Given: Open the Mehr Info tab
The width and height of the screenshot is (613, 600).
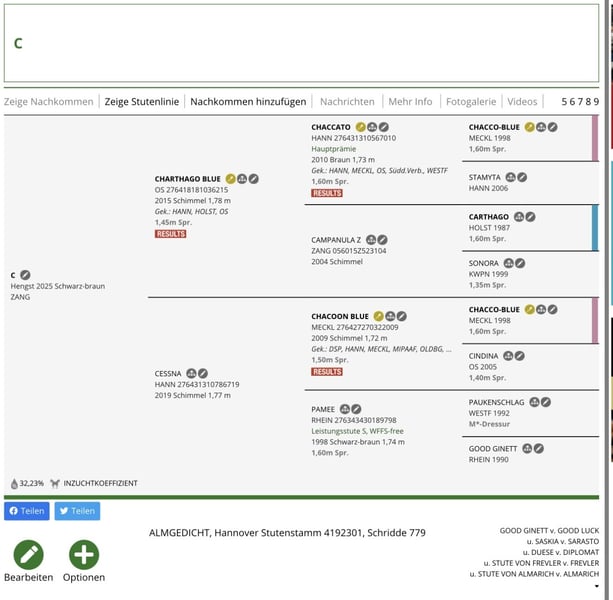Looking at the screenshot, I should [x=410, y=102].
